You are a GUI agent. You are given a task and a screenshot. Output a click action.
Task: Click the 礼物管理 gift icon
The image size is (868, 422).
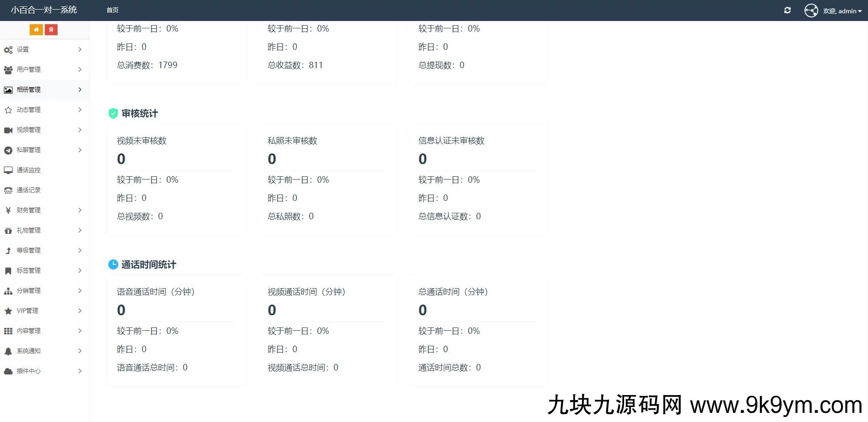click(x=8, y=231)
